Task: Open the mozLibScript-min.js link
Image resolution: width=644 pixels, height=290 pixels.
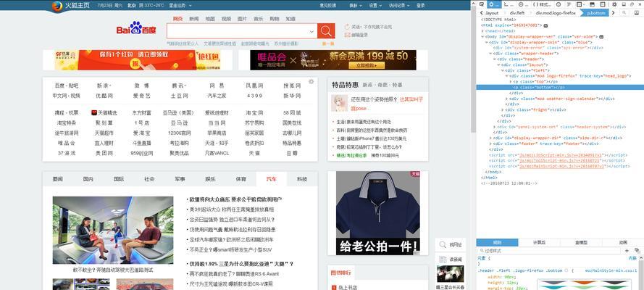Action: coord(560,155)
